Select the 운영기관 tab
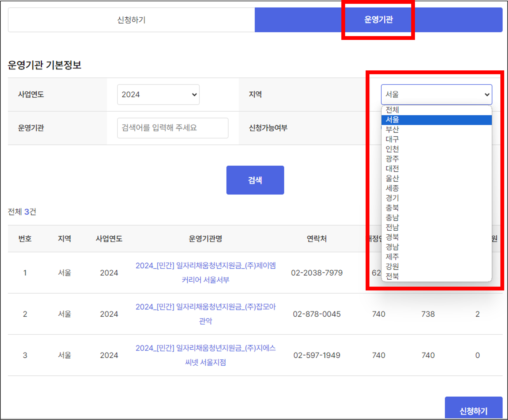Screen dimensions: 508x420 pos(378,20)
